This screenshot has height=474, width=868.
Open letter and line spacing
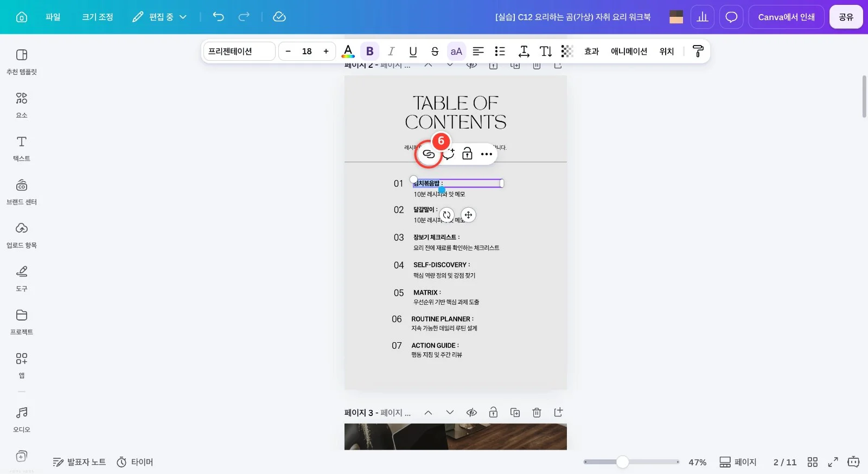pyautogui.click(x=524, y=52)
